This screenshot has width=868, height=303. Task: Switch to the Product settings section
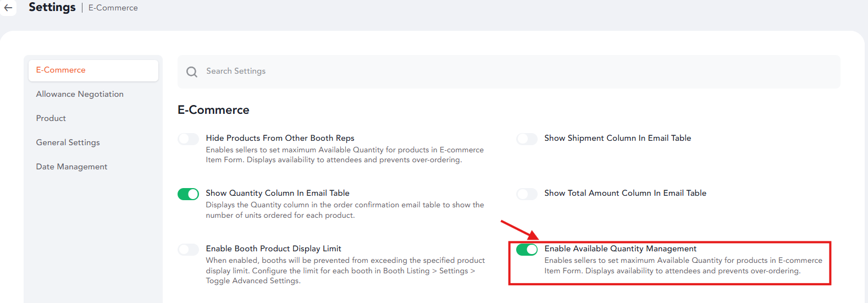coord(51,118)
